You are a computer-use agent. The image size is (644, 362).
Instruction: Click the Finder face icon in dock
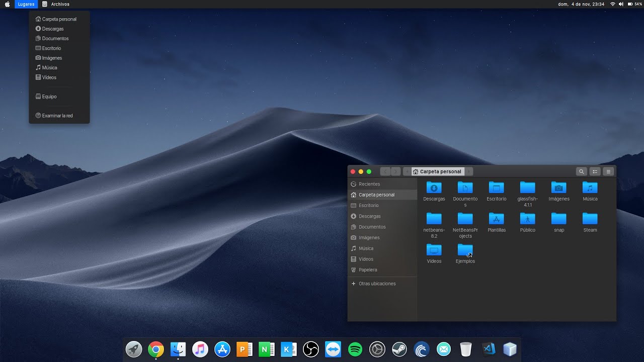(x=178, y=349)
